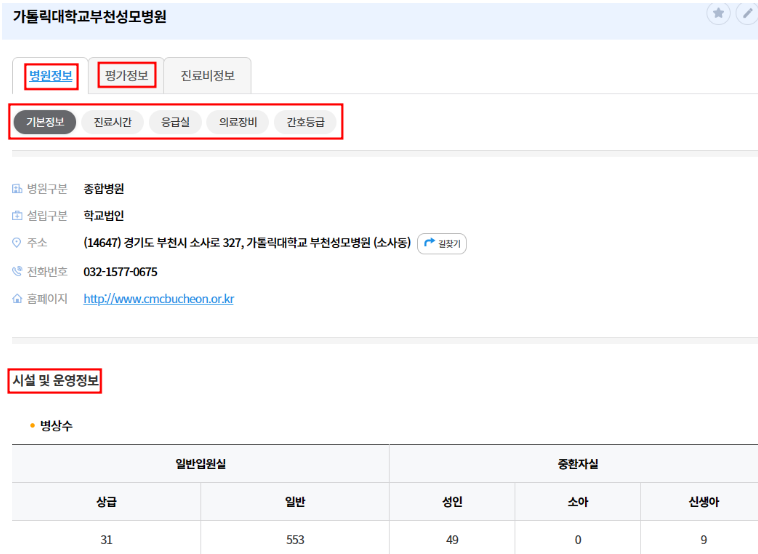
Task: Click the cell value 31
Action: [106, 539]
